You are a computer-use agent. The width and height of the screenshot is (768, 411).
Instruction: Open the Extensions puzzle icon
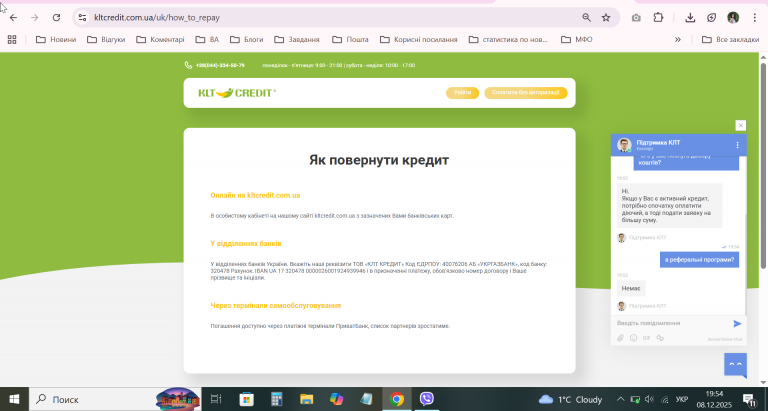658,18
